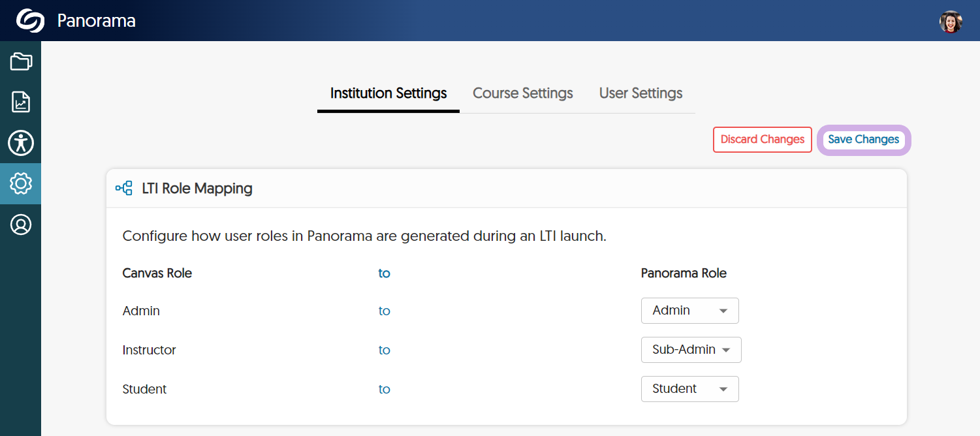Click the Panorama Role column header

tap(684, 273)
